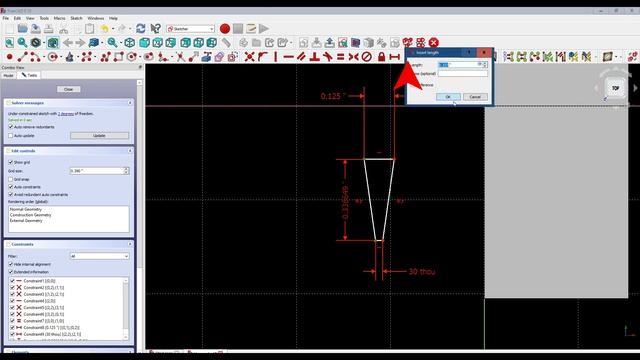Select the create regular polygon tool
This screenshot has width=640, height=360.
pos(132,57)
